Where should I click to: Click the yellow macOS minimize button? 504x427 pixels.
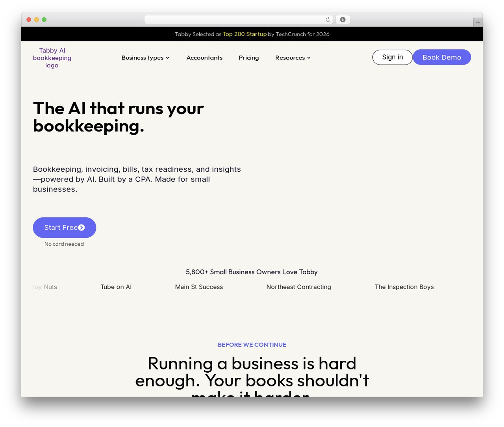point(36,19)
